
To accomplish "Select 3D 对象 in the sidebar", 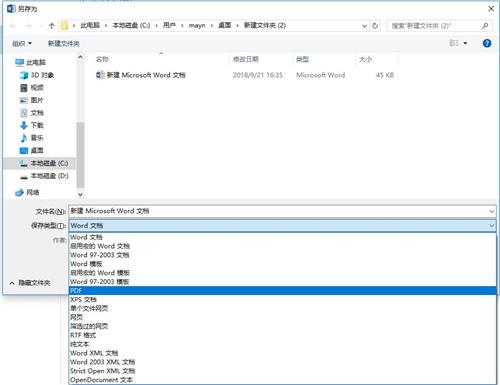I will pyautogui.click(x=37, y=75).
